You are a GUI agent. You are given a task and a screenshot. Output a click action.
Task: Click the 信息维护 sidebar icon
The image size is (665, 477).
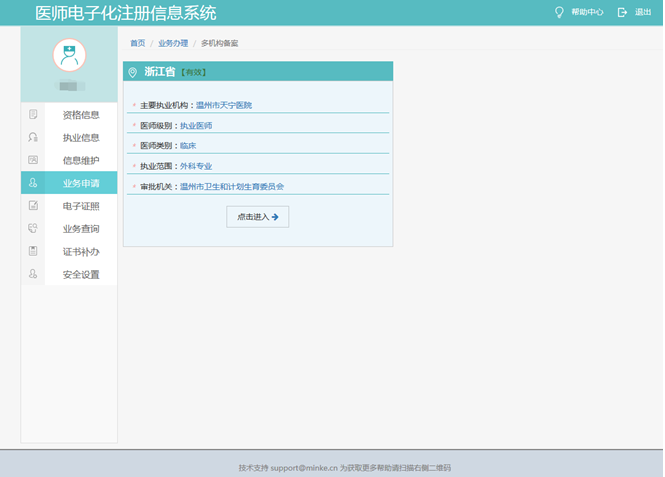(x=33, y=160)
